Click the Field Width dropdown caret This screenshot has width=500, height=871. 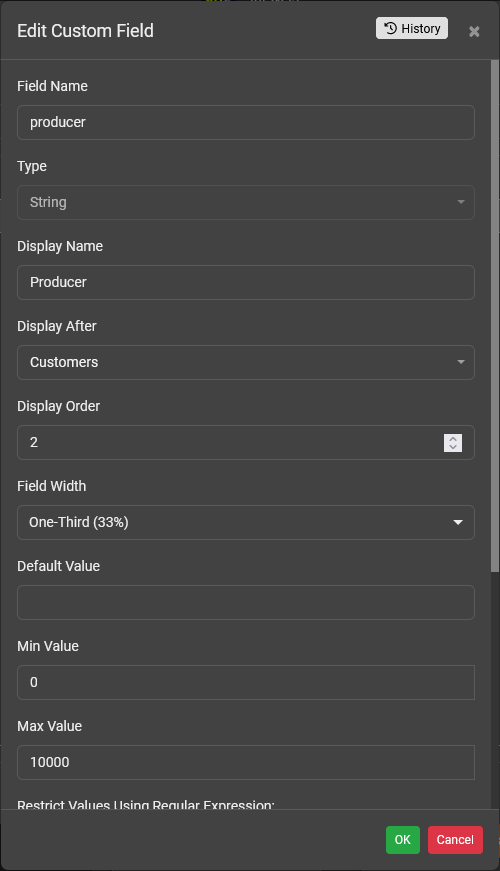458,522
